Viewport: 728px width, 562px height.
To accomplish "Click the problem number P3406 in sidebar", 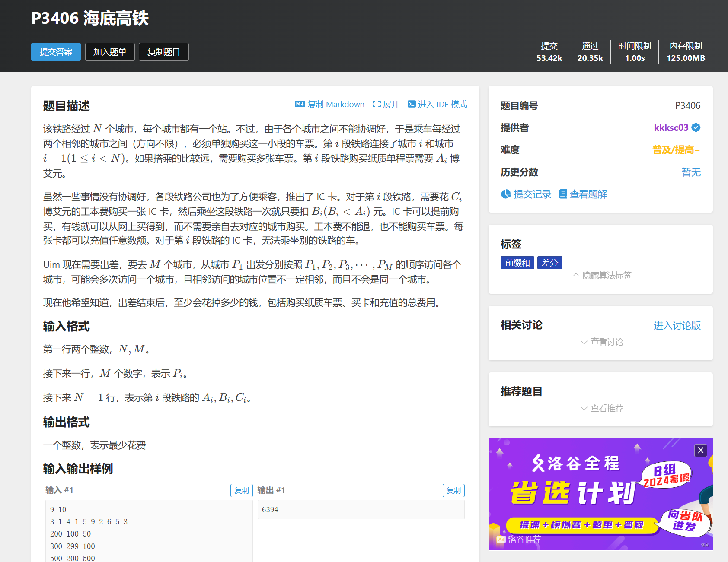I will [x=688, y=105].
